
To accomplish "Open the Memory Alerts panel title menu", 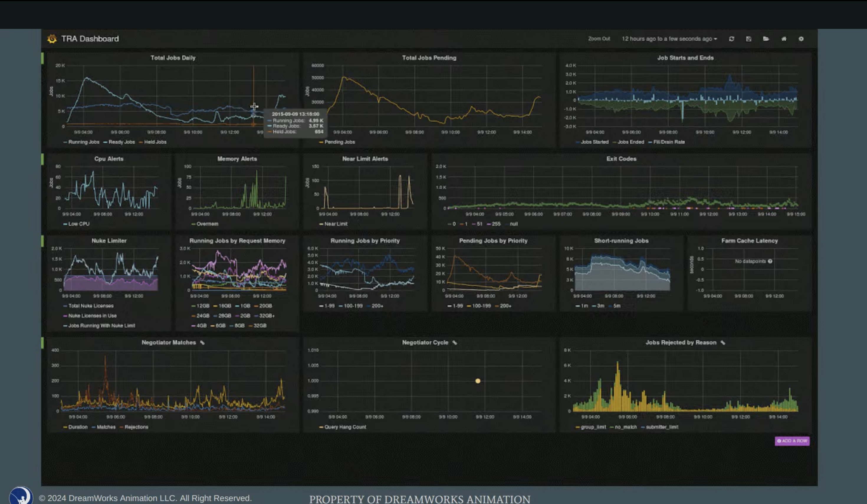I will click(x=237, y=159).
